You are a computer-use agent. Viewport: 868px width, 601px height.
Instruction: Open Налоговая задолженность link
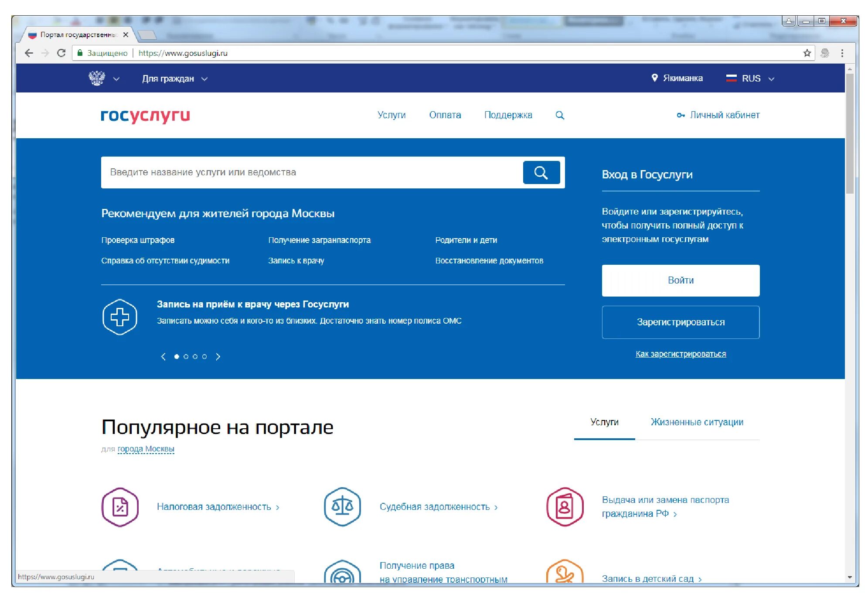tap(218, 507)
